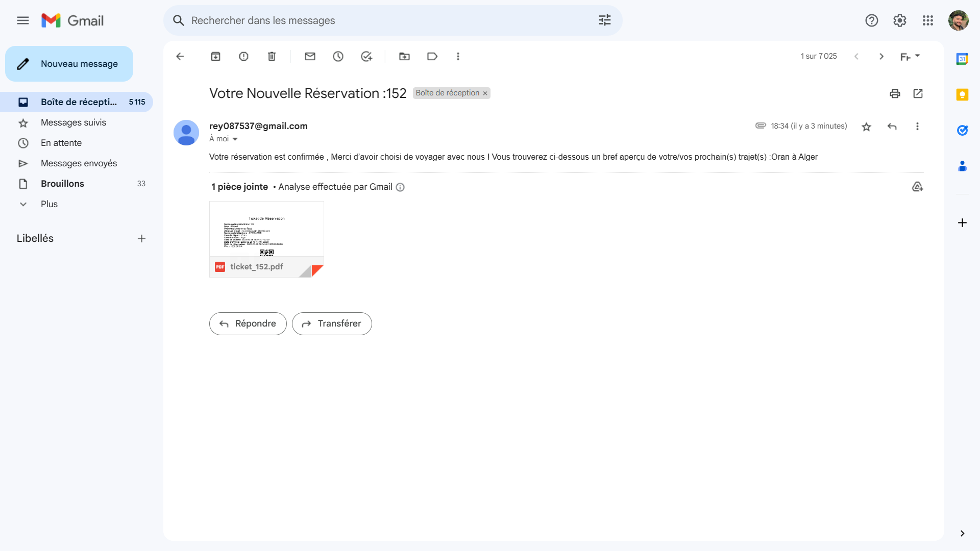This screenshot has width=980, height=551.
Task: Go to Brouillons folder
Action: click(62, 184)
